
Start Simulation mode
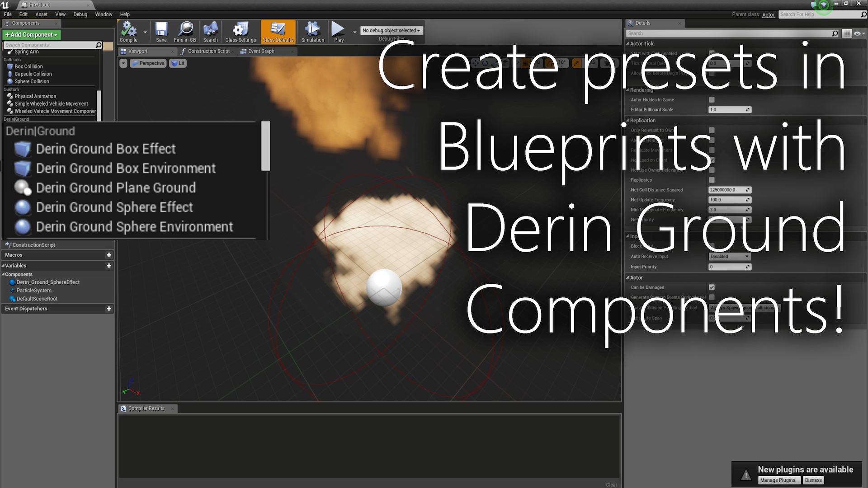pyautogui.click(x=312, y=32)
